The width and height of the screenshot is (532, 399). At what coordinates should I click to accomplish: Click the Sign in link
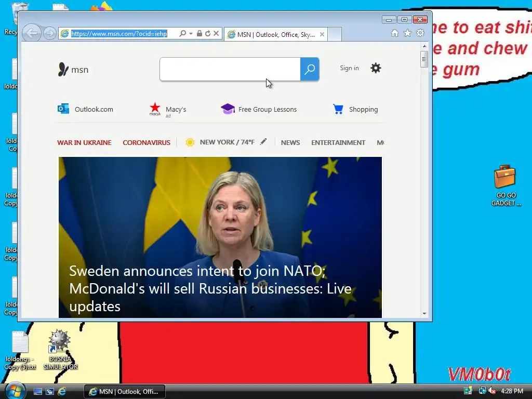tap(349, 68)
